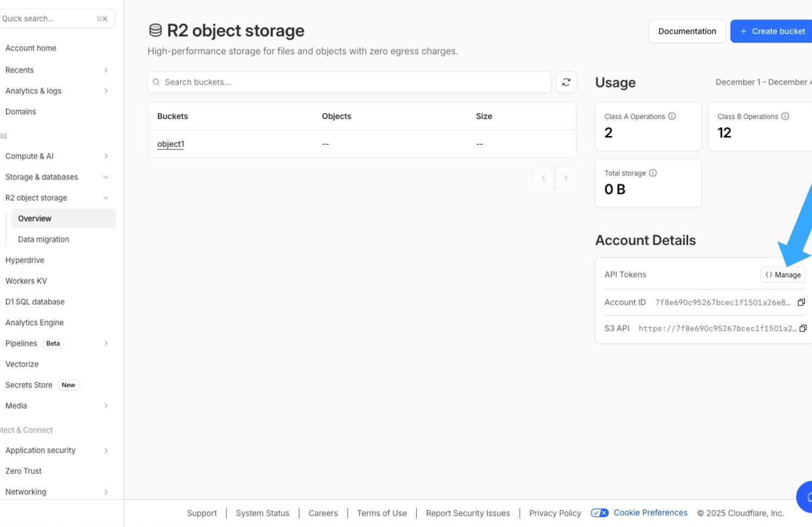Expand the Networking section

click(106, 492)
